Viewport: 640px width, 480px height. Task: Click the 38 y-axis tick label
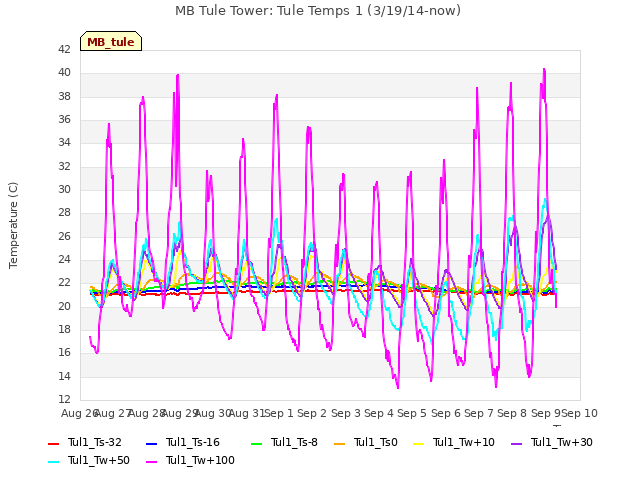(64, 96)
